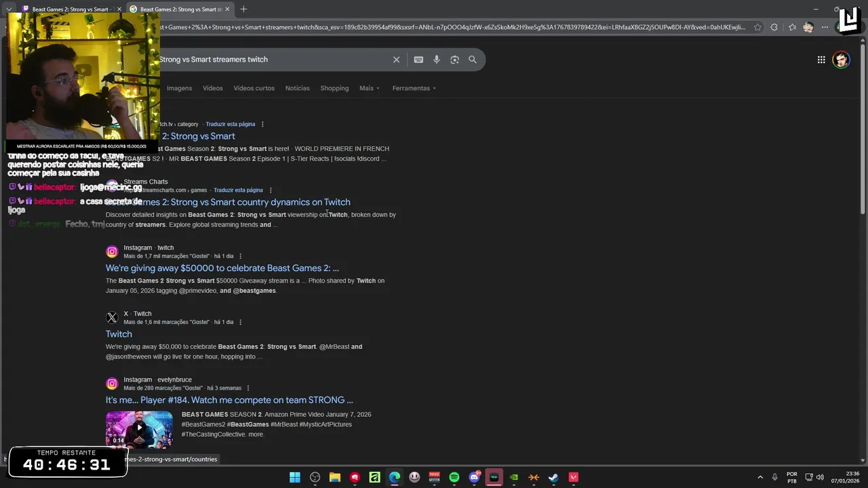Play the evelynbruce video thumbnail
868x488 pixels.
(x=139, y=429)
